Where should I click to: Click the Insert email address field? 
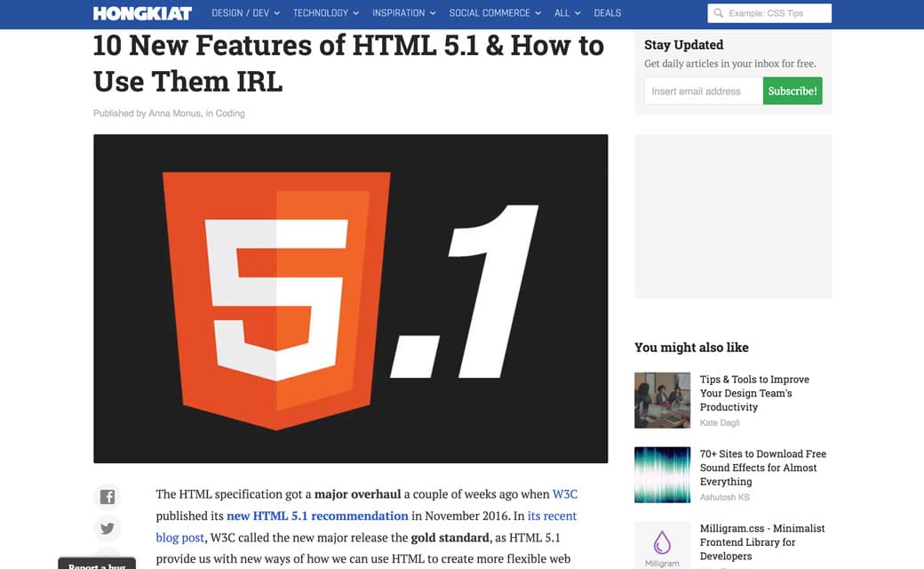703,91
